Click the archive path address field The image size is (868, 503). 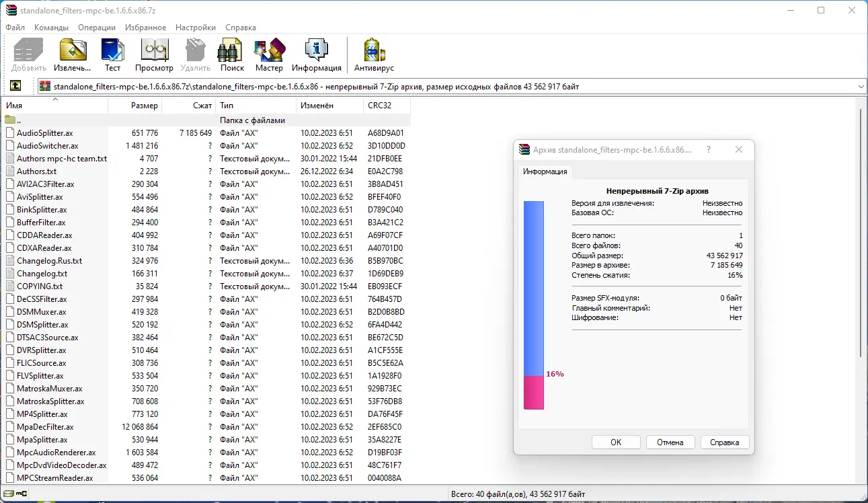451,86
